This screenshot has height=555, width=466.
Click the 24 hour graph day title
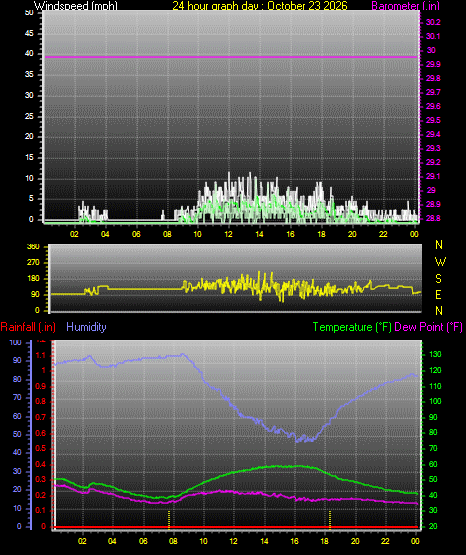pyautogui.click(x=260, y=5)
